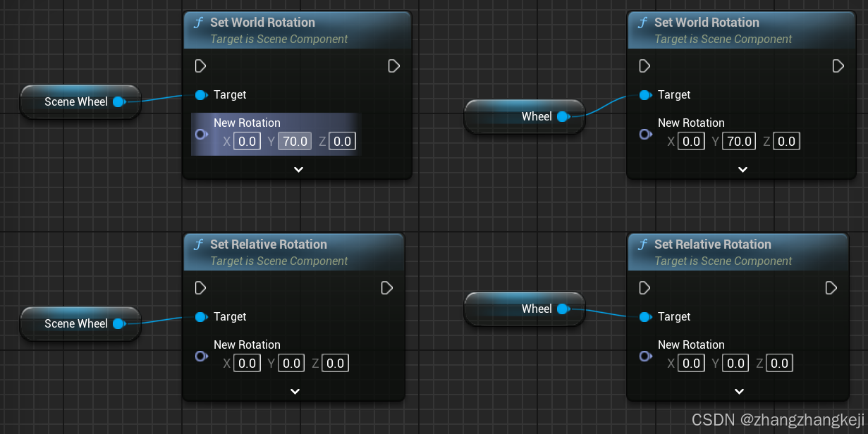Click exec output pin on Wheel's Set Relative Rotation
The width and height of the screenshot is (868, 434).
click(x=831, y=288)
